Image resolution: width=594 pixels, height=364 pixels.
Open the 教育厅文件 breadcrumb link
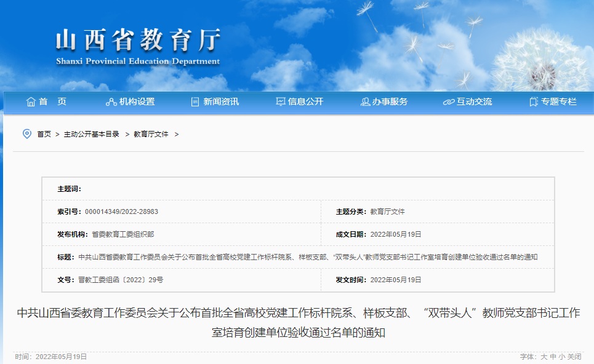click(151, 134)
